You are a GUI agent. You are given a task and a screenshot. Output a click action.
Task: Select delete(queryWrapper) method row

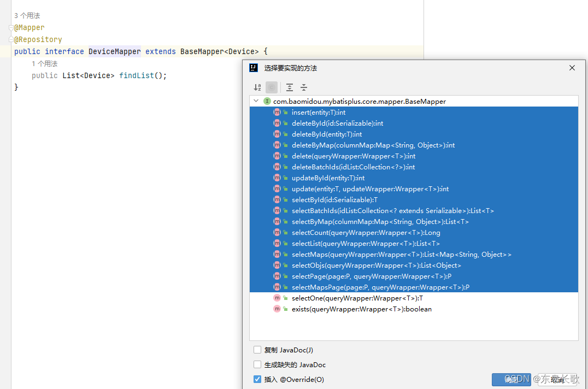tap(414, 156)
